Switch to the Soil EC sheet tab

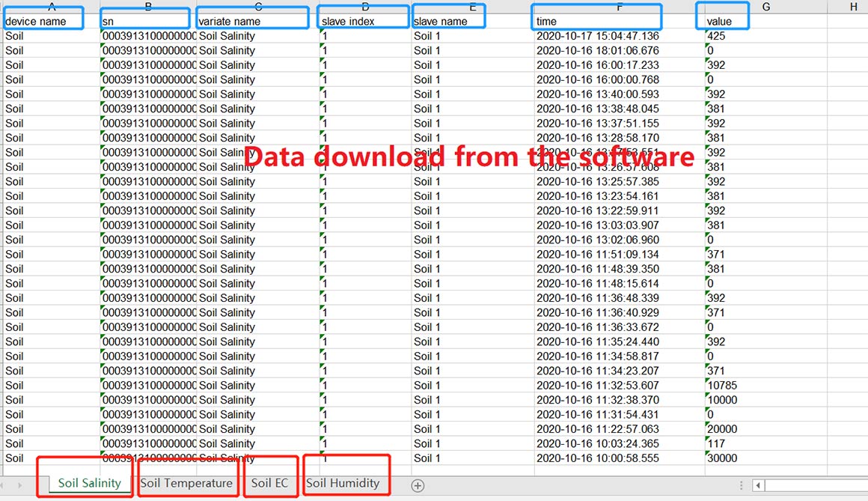pos(270,483)
